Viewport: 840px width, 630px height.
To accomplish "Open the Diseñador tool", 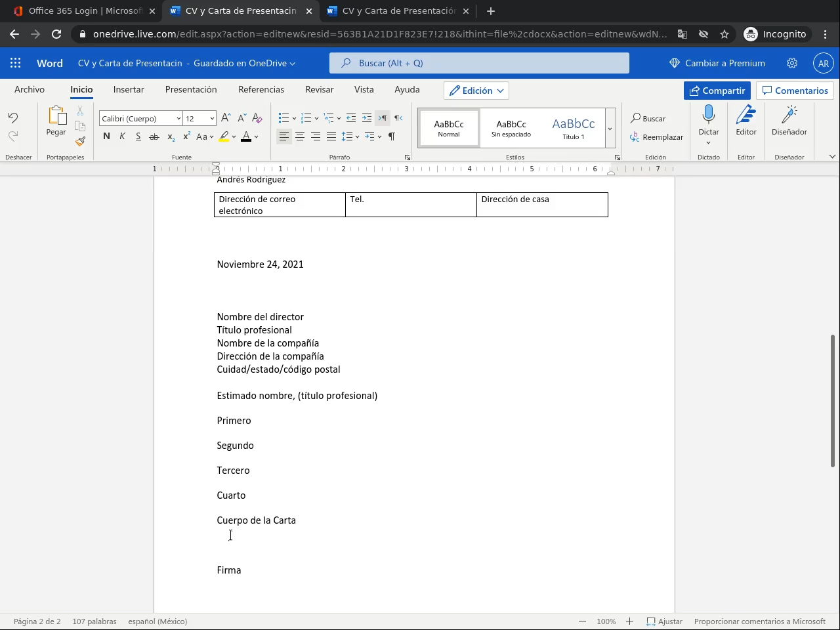I will 789,121.
